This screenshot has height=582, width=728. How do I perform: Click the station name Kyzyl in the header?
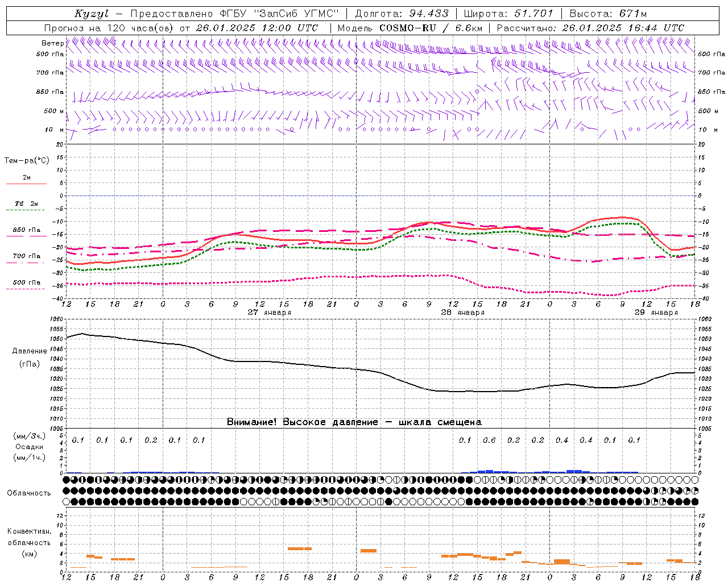click(x=92, y=14)
